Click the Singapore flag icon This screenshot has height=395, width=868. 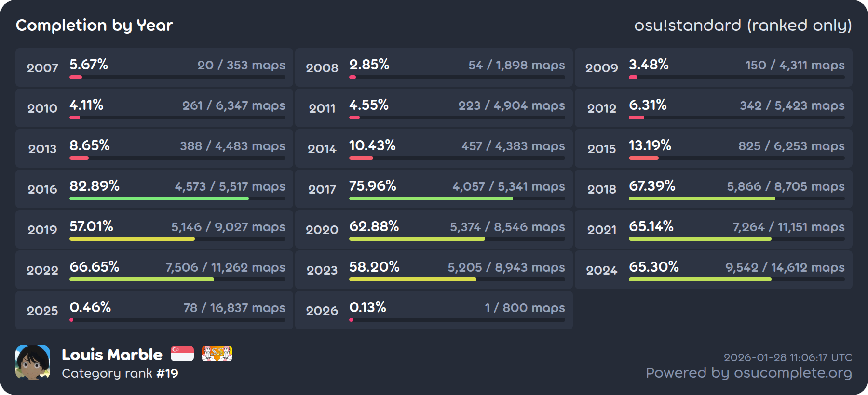coord(182,354)
